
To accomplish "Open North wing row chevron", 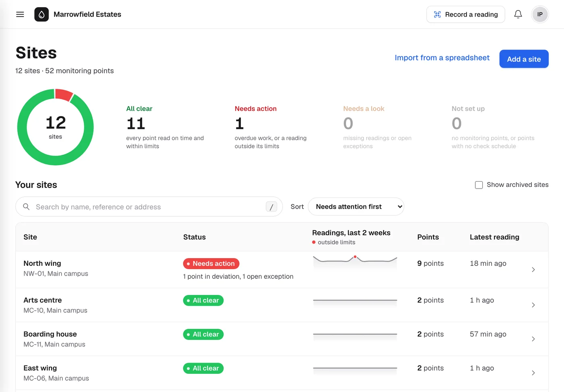I will coord(533,270).
